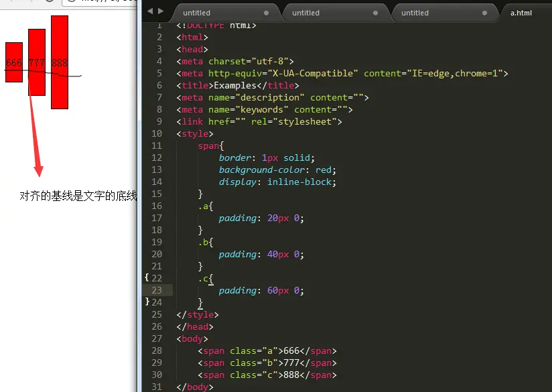Click the "X-UA-Compatible" attribute value

pos(313,73)
